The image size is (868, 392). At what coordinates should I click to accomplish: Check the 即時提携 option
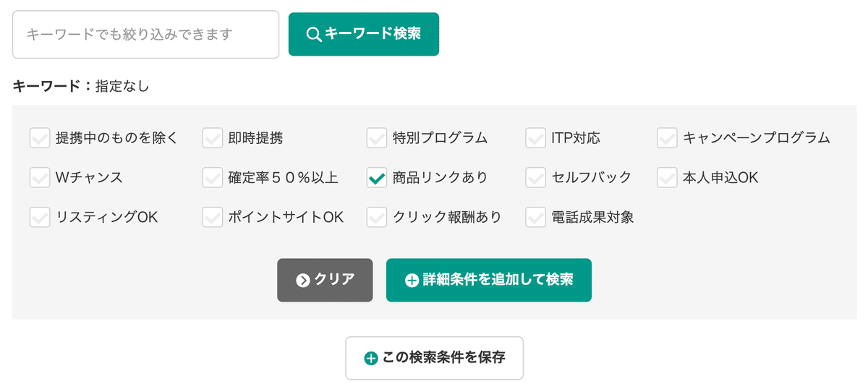(x=212, y=137)
